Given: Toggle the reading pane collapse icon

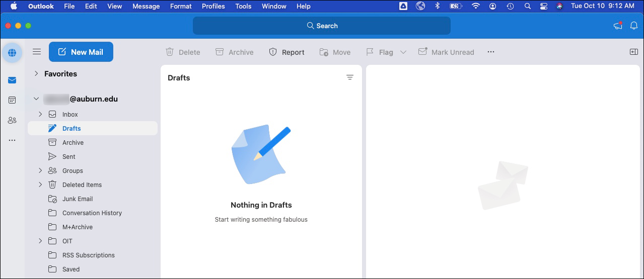Looking at the screenshot, I should click(634, 52).
